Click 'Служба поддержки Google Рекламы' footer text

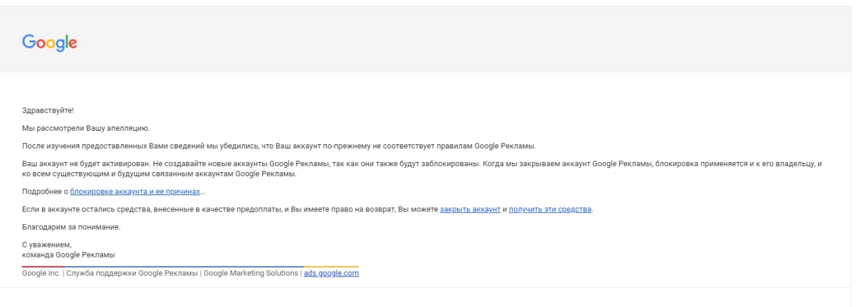[x=132, y=273]
